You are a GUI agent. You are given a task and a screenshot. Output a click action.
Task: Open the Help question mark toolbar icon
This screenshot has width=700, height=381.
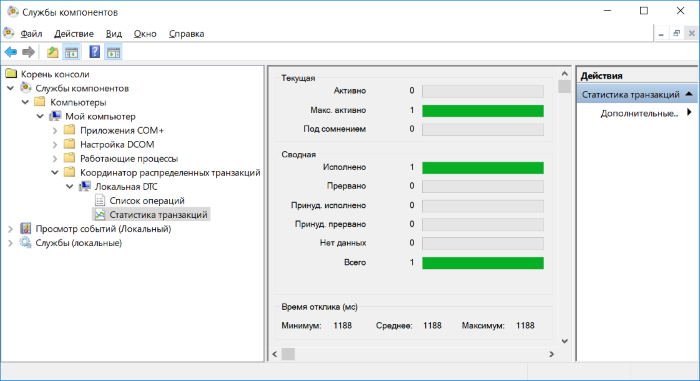pos(95,52)
